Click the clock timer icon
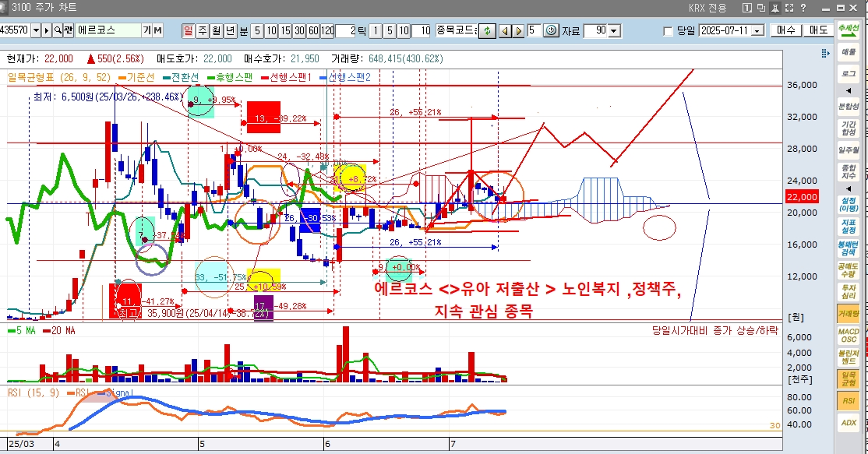The width and height of the screenshot is (868, 454). tap(552, 30)
